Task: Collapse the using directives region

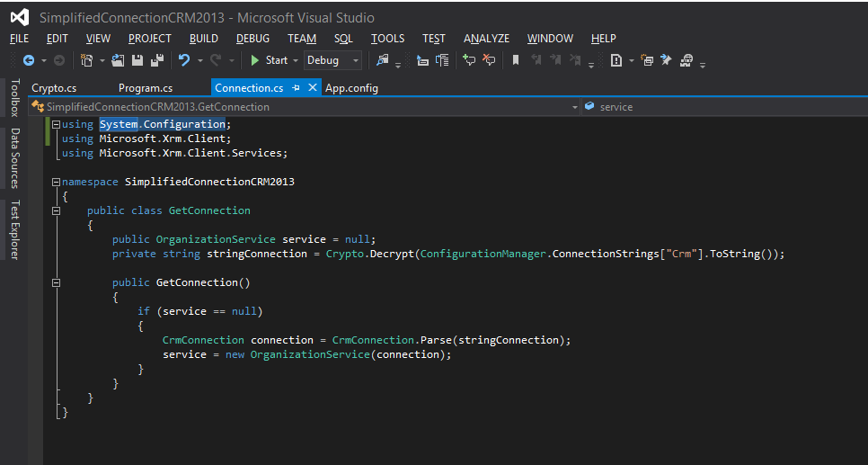Action: pyautogui.click(x=56, y=124)
